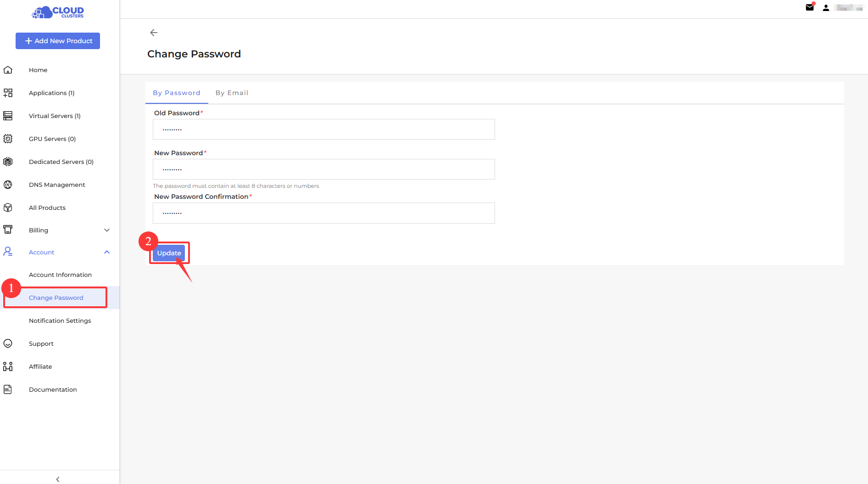
Task: Click the GPU Servers chip icon
Action: click(8, 139)
